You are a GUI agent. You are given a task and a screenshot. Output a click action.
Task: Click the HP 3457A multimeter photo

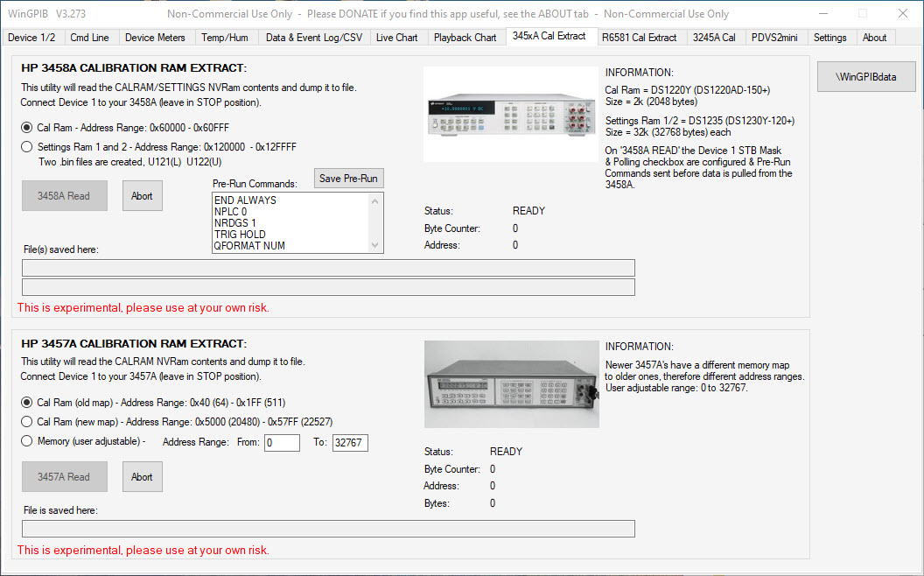[x=511, y=383]
